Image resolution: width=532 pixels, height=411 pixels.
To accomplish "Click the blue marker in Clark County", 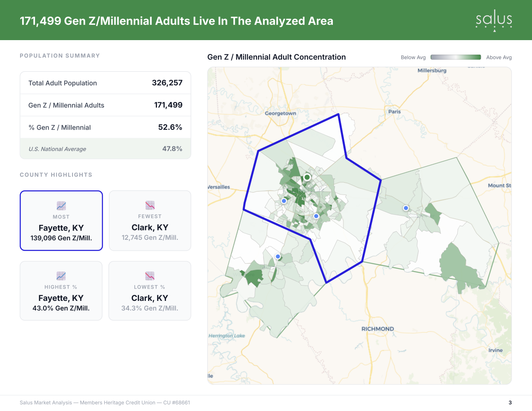I will point(406,208).
